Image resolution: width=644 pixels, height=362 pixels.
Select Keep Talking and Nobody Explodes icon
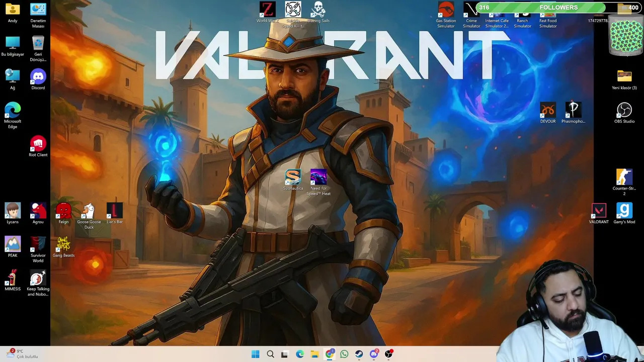pos(38,283)
